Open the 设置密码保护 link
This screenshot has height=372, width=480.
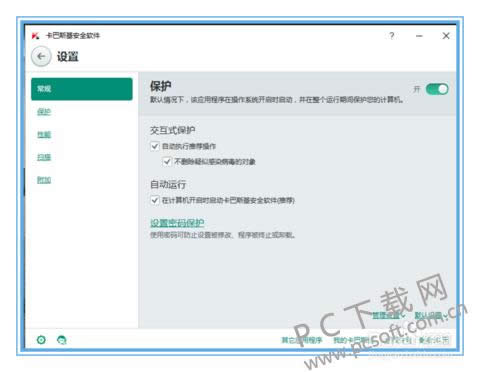pos(177,223)
